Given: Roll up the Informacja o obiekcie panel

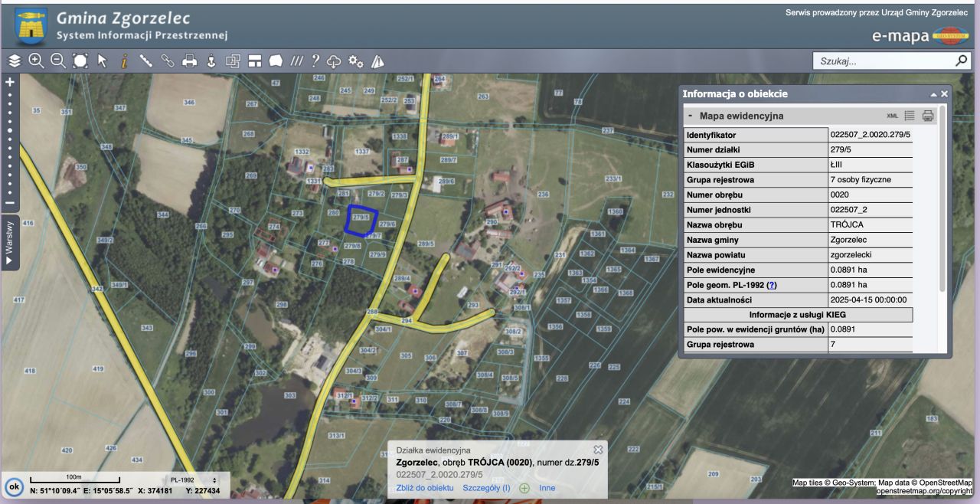Looking at the screenshot, I should pos(933,94).
